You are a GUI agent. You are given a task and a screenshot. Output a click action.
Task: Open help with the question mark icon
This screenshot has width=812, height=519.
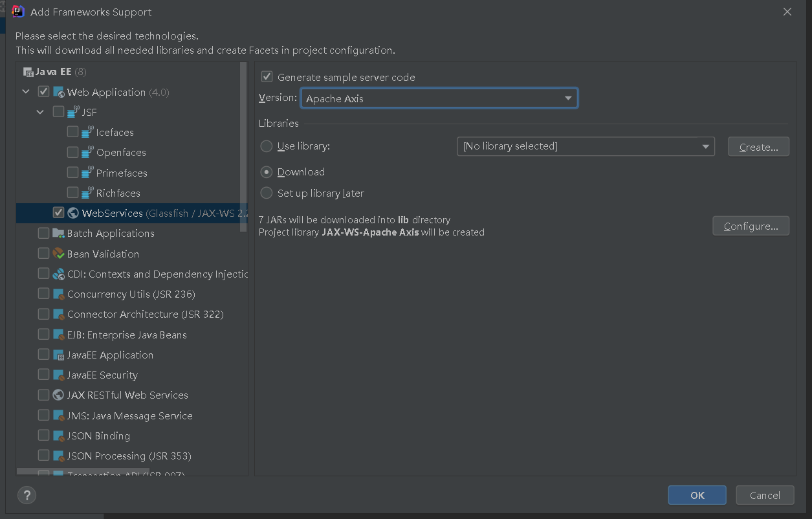coord(27,496)
